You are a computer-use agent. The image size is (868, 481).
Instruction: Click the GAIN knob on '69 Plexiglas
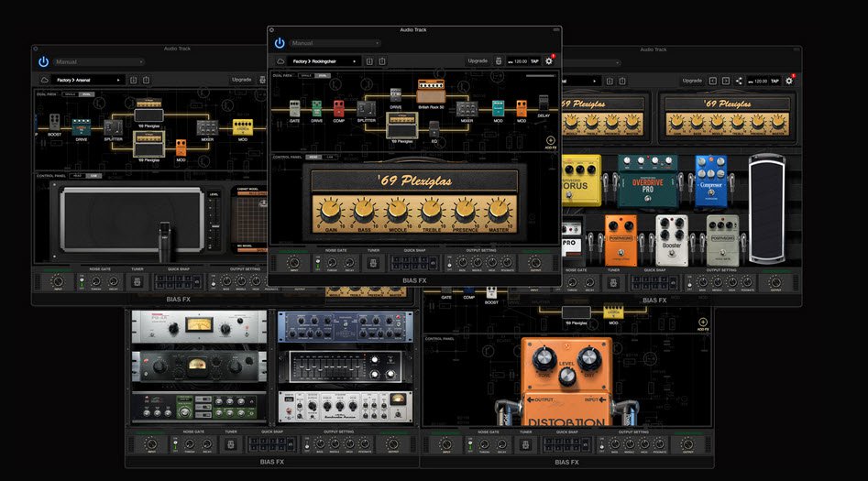pos(330,211)
